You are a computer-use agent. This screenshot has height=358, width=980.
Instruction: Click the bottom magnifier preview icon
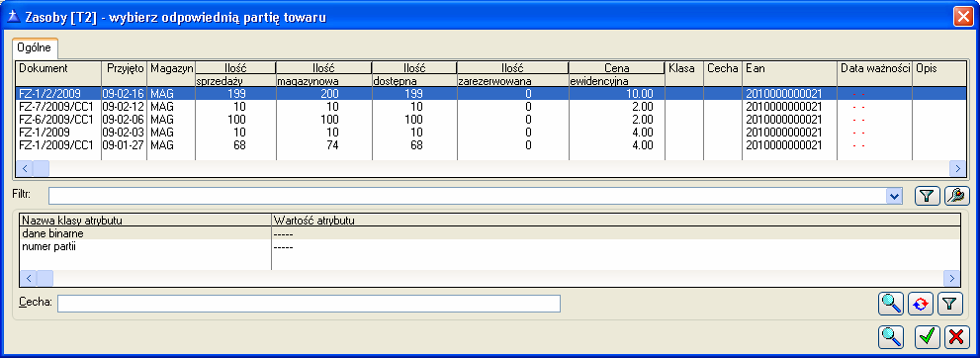pyautogui.click(x=891, y=336)
